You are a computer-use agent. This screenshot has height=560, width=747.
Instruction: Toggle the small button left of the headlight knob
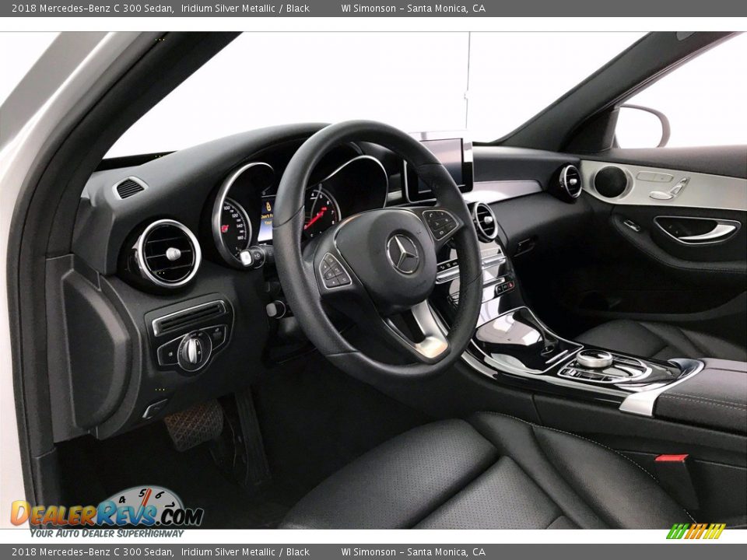tap(170, 353)
